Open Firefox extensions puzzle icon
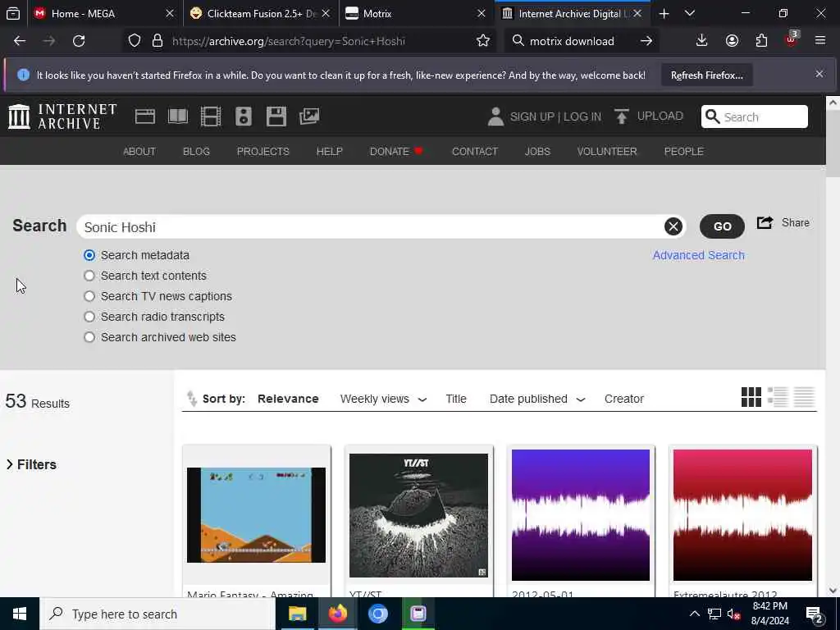840x630 pixels. click(761, 41)
